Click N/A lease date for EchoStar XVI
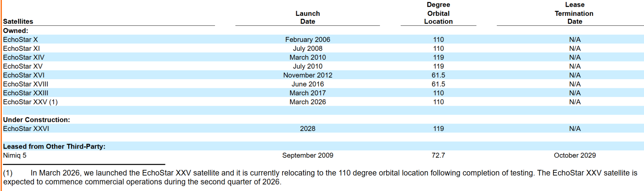The height and width of the screenshot is (191, 644). 575,75
